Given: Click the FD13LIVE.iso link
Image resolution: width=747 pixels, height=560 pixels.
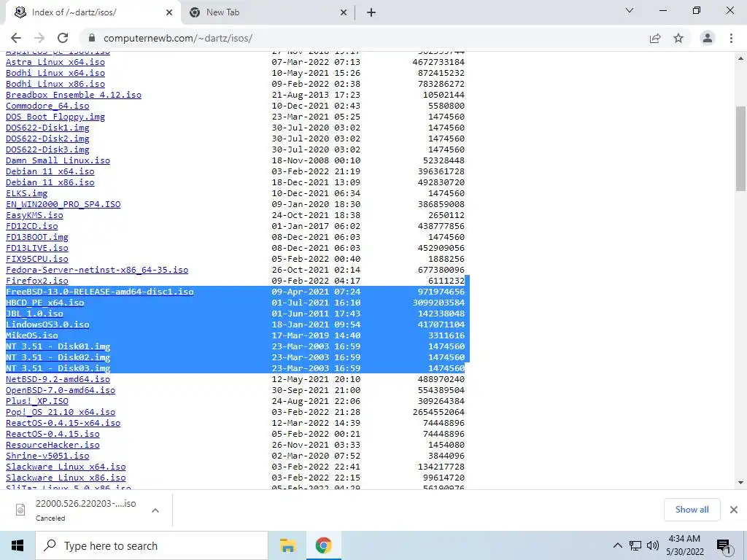Looking at the screenshot, I should click(36, 248).
